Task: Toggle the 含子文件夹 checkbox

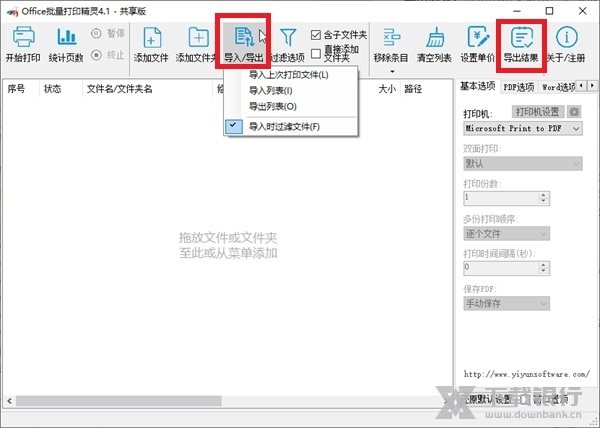Action: tap(316, 35)
